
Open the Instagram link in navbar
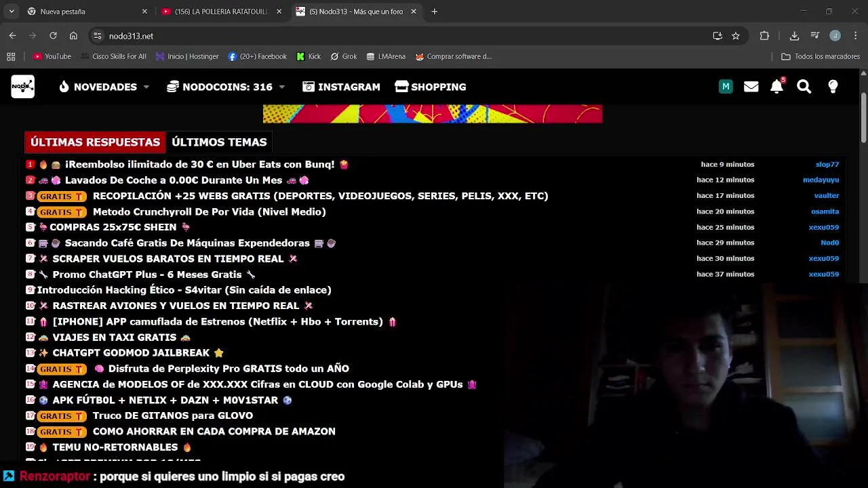[341, 87]
